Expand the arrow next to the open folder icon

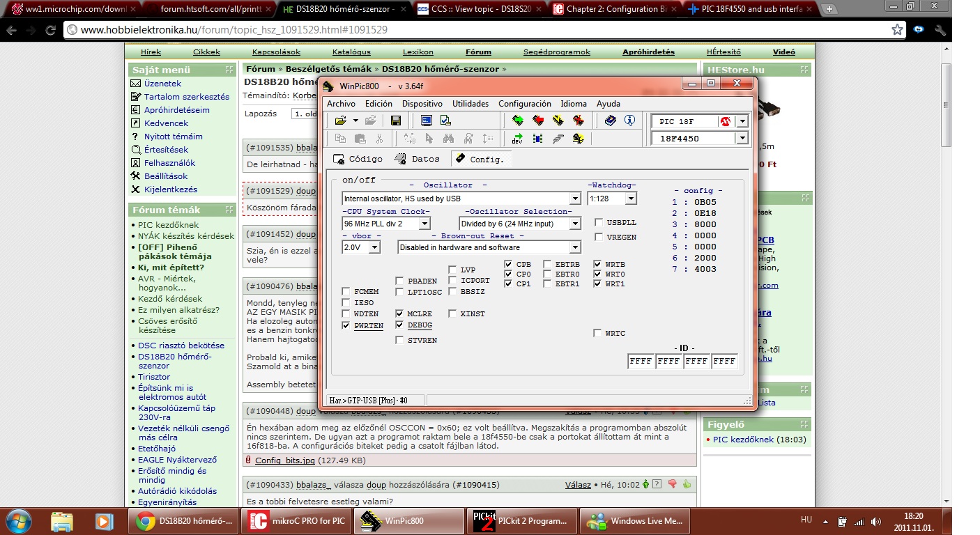coord(355,121)
